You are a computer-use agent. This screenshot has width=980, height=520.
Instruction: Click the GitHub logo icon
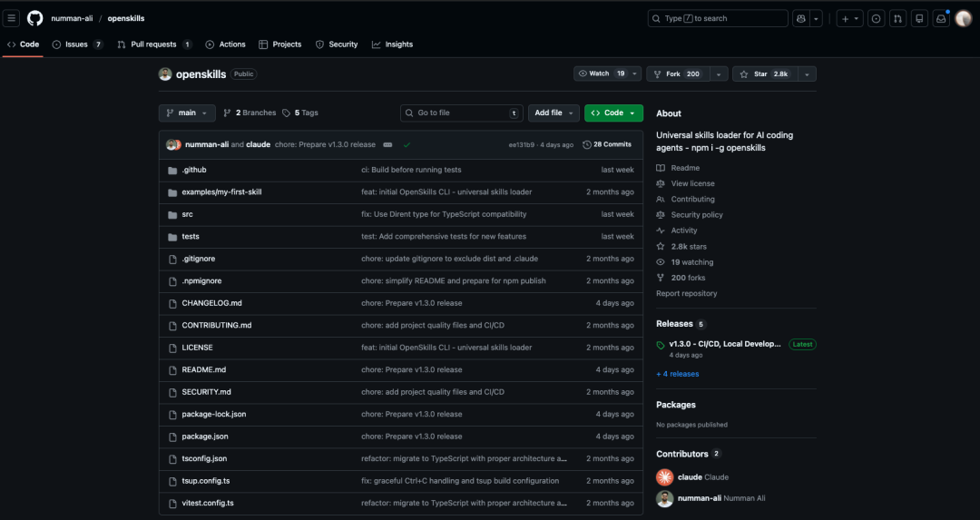coord(34,18)
